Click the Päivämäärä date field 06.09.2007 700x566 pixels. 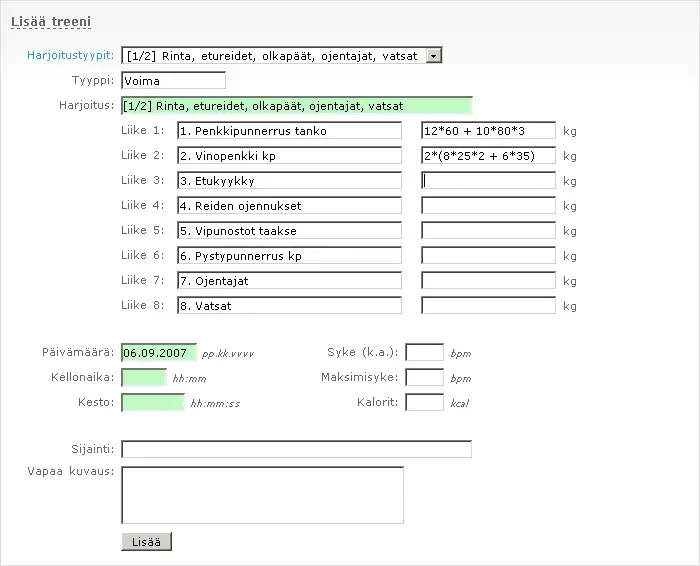(x=158, y=353)
